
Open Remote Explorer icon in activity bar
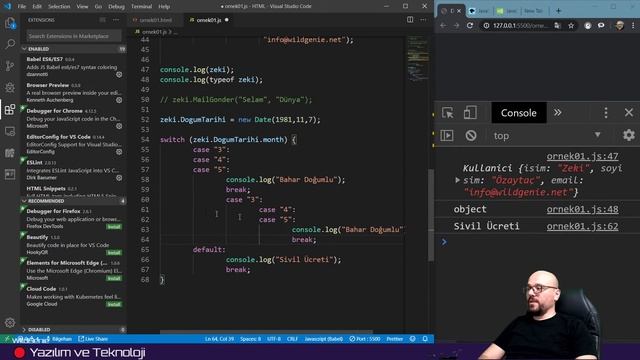point(10,131)
